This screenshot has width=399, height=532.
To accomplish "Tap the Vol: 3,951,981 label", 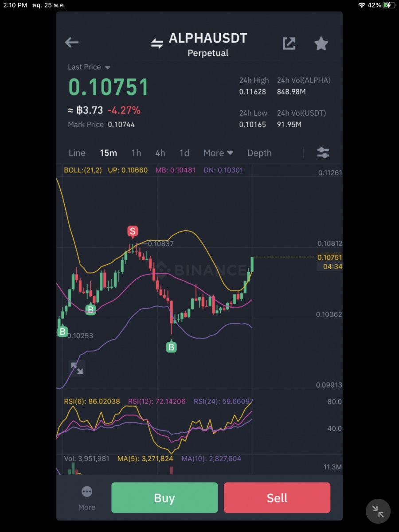I will tap(86, 458).
